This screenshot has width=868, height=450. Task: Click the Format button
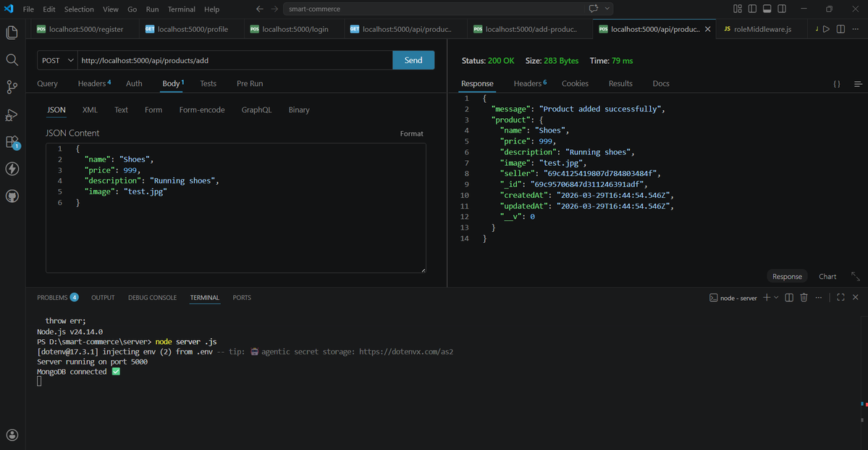pyautogui.click(x=412, y=133)
